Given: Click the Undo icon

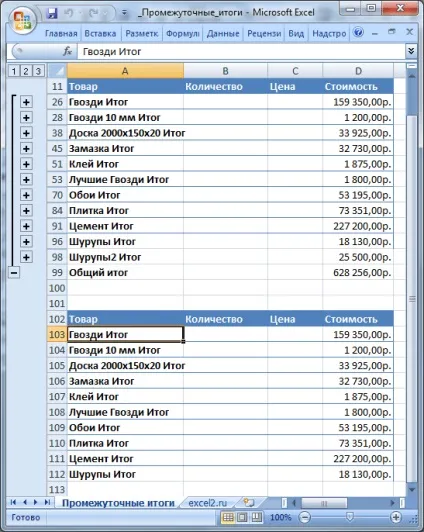Looking at the screenshot, I should click(x=69, y=13).
